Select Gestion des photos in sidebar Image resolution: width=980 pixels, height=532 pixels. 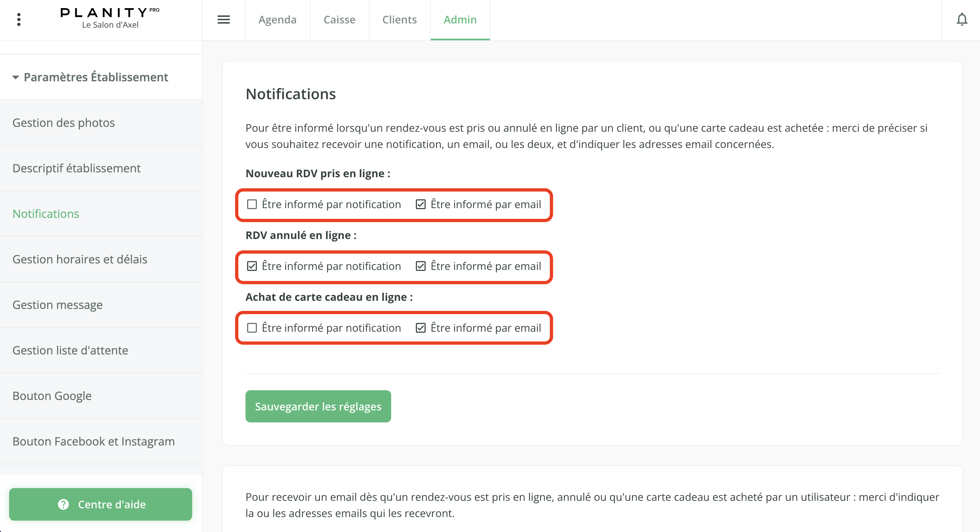[x=63, y=123]
